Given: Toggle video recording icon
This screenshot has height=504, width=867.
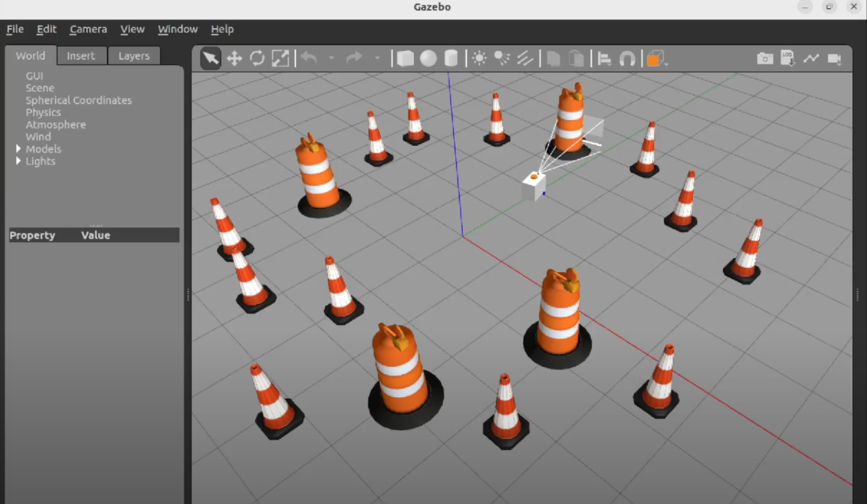Looking at the screenshot, I should pyautogui.click(x=835, y=59).
